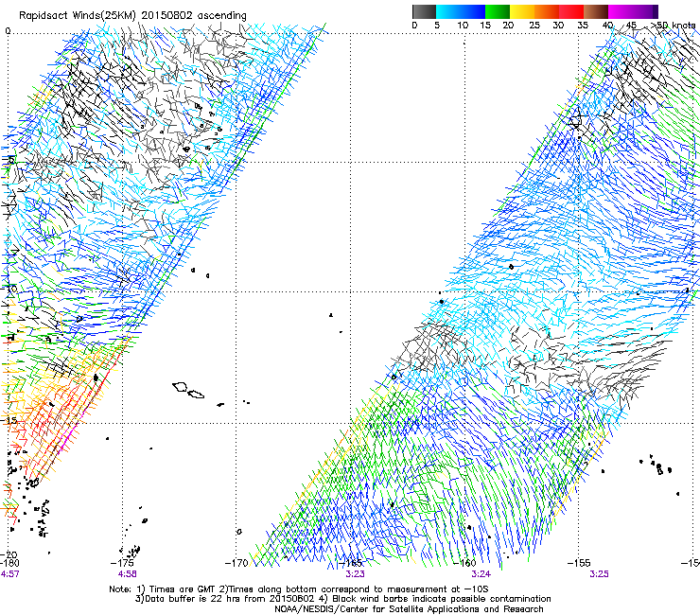The width and height of the screenshot is (700, 615).
Task: Click the purple '3:25' pass time label
Action: click(599, 574)
